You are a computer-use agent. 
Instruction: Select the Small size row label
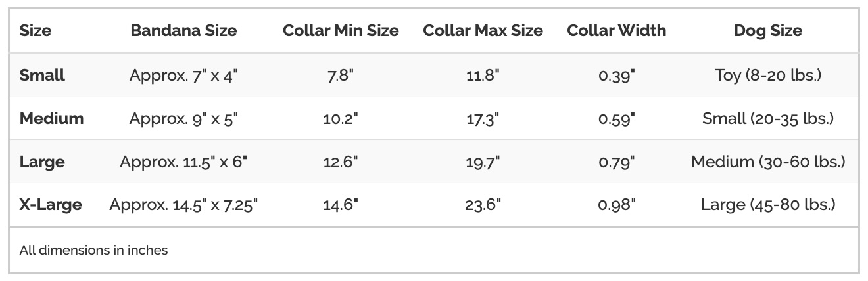(x=42, y=75)
